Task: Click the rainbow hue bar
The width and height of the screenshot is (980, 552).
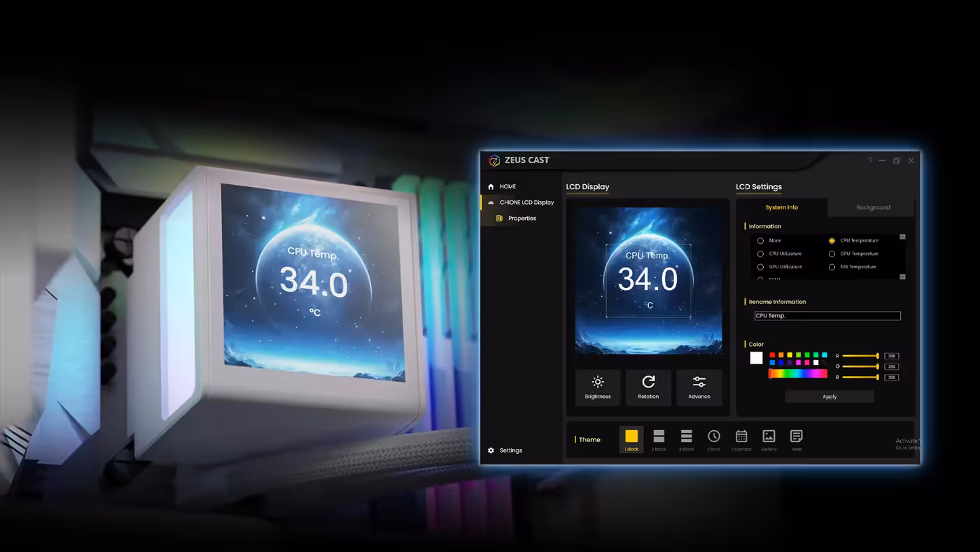Action: pyautogui.click(x=798, y=374)
